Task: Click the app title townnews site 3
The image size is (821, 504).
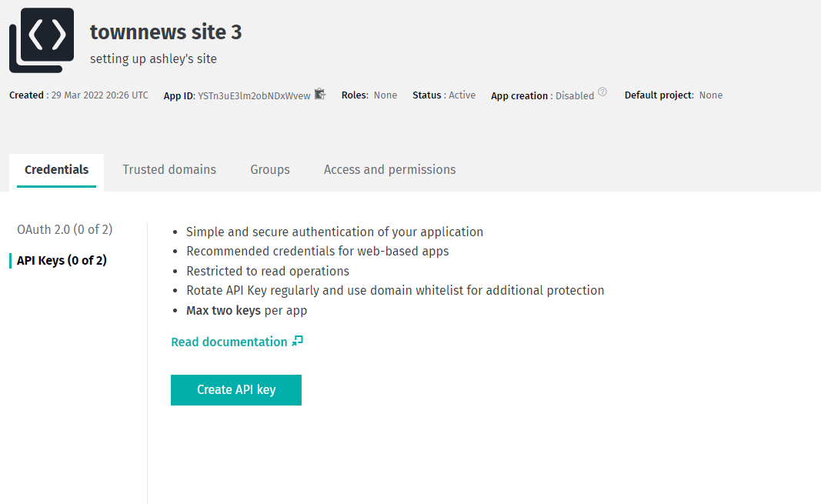Action: 165,32
